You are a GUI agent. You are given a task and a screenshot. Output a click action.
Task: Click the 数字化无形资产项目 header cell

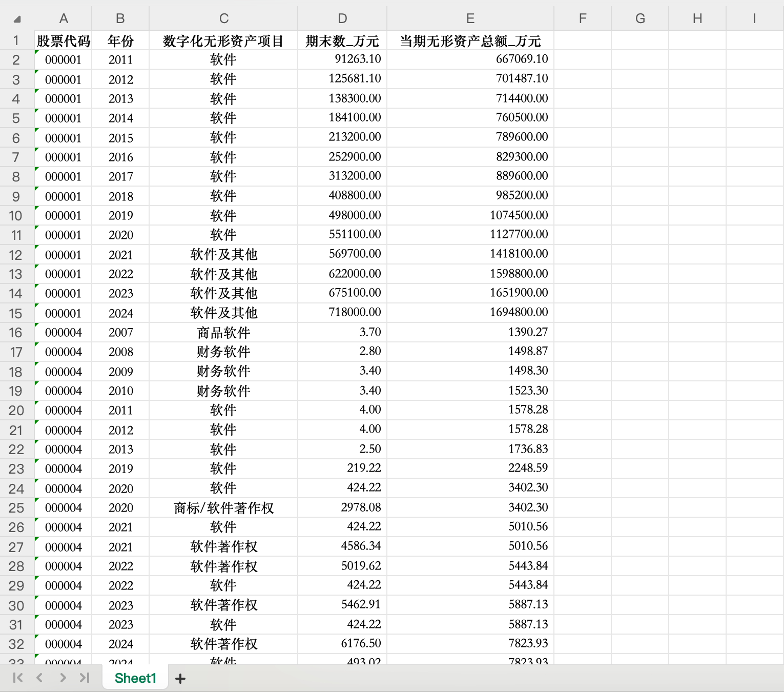click(223, 40)
